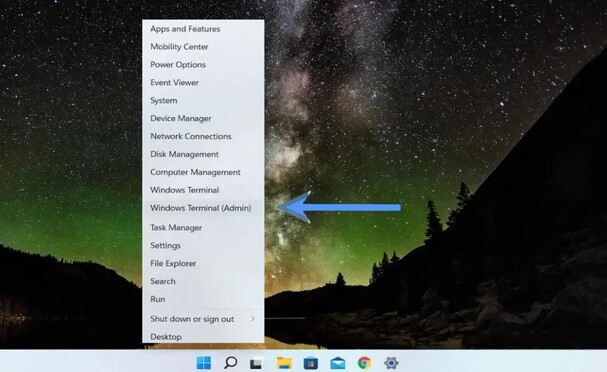Choose Power Options

point(203,65)
